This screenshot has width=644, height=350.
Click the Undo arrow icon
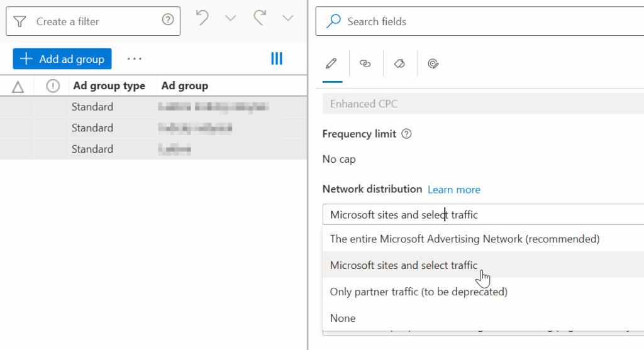202,18
